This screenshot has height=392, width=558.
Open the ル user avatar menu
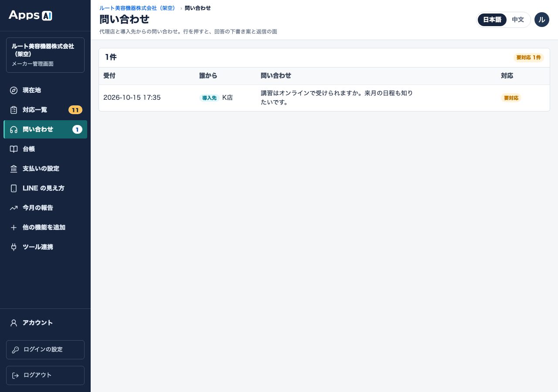tap(542, 20)
